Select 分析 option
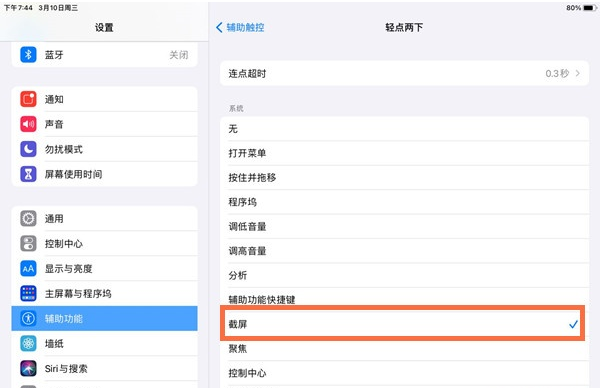 [404, 275]
